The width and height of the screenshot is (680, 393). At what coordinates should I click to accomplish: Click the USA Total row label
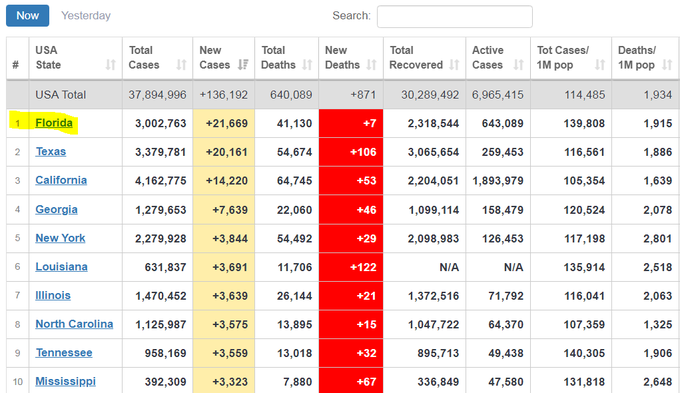(61, 95)
